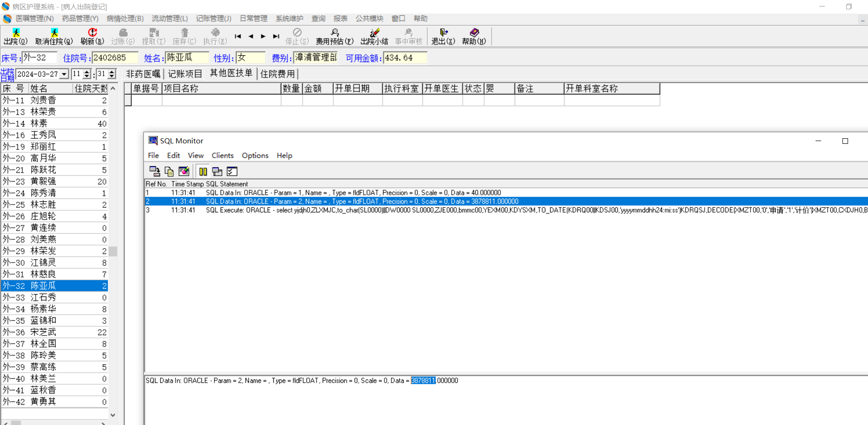Open the Clients menu in SQL Monitor

tap(223, 155)
